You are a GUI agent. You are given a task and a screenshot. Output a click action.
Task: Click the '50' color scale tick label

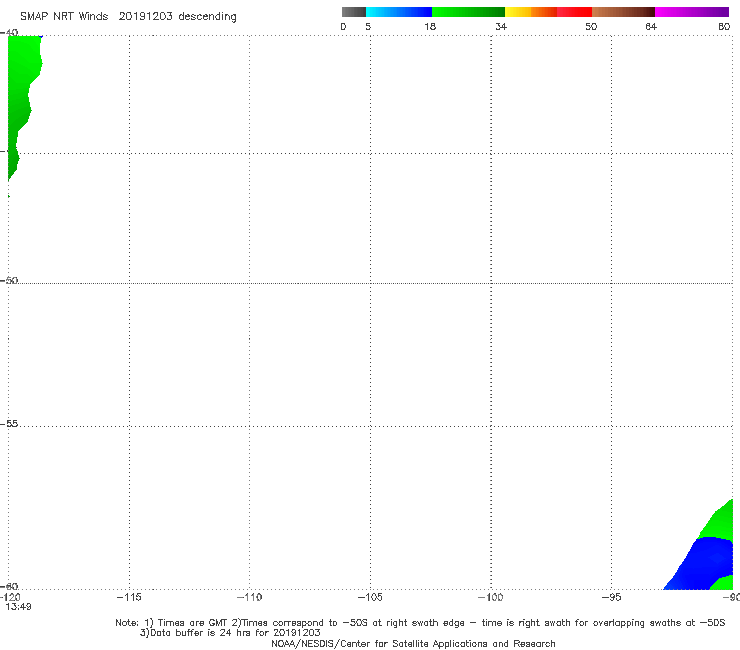click(591, 26)
